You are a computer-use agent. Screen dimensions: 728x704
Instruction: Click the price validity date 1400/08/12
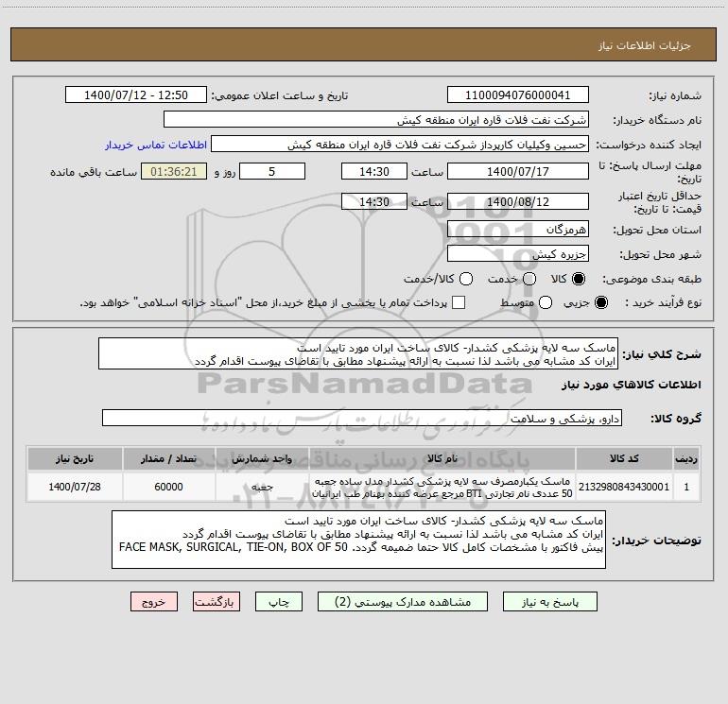518,202
